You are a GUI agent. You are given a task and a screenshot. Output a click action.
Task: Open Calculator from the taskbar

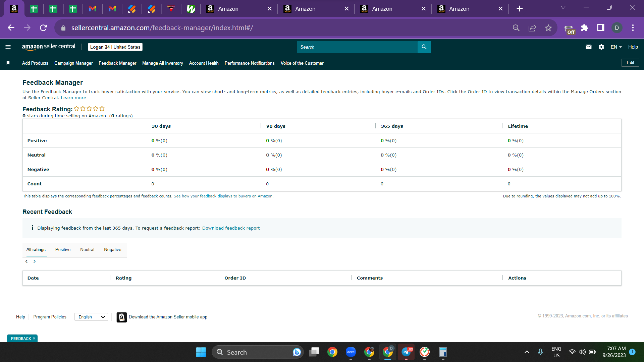coord(443,352)
